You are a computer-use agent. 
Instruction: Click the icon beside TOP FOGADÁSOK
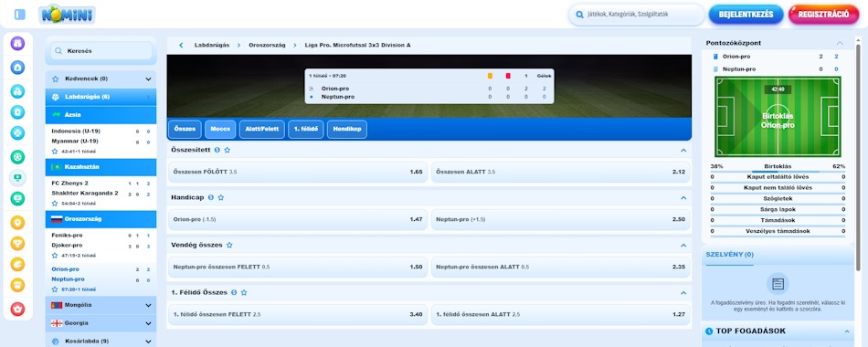point(709,331)
